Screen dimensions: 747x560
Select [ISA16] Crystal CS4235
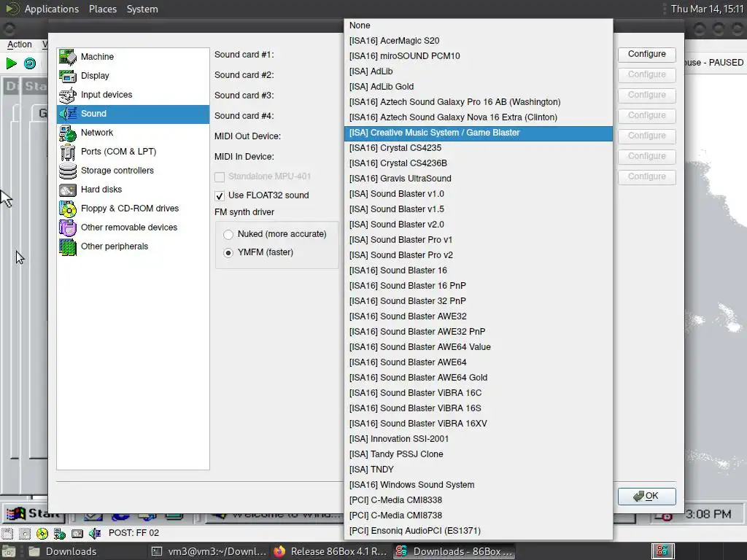click(x=479, y=148)
